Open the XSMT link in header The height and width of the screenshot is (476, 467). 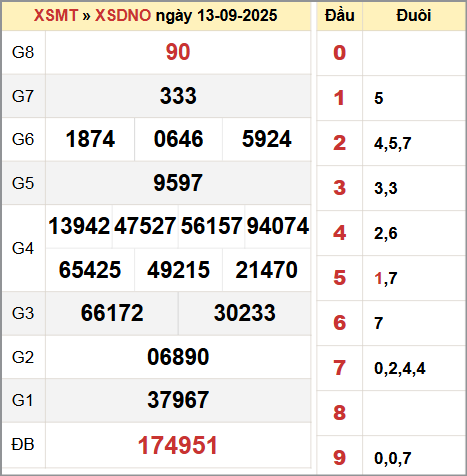56,15
